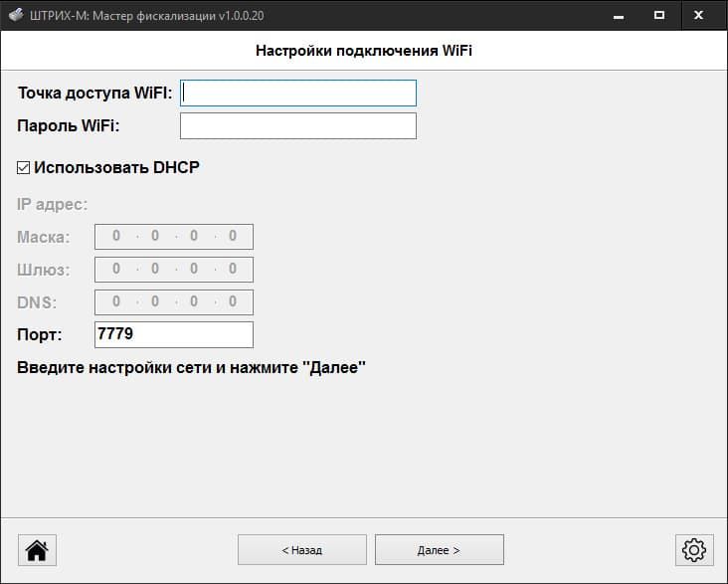The width and height of the screenshot is (728, 584).
Task: Minimize the Мастер фискализации window
Action: click(x=618, y=15)
